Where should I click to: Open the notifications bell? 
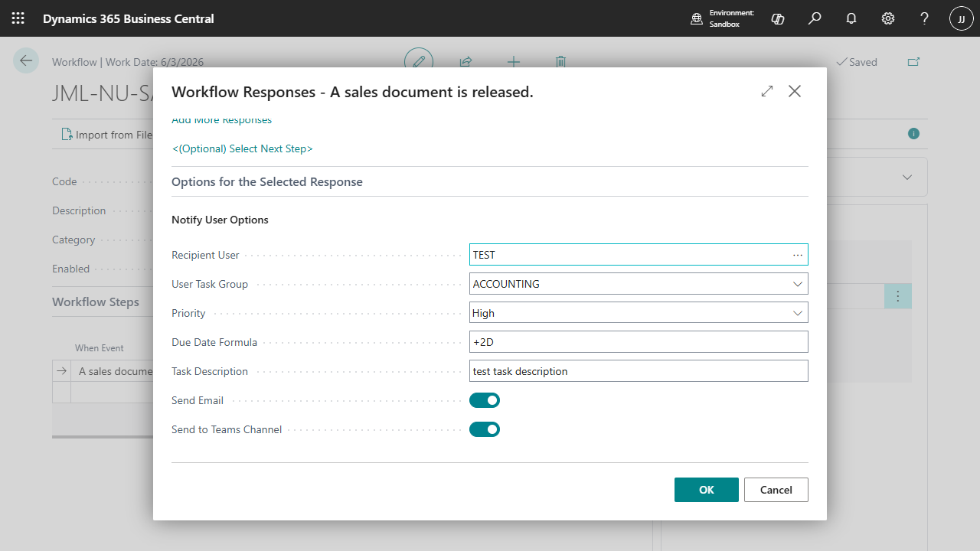(851, 18)
